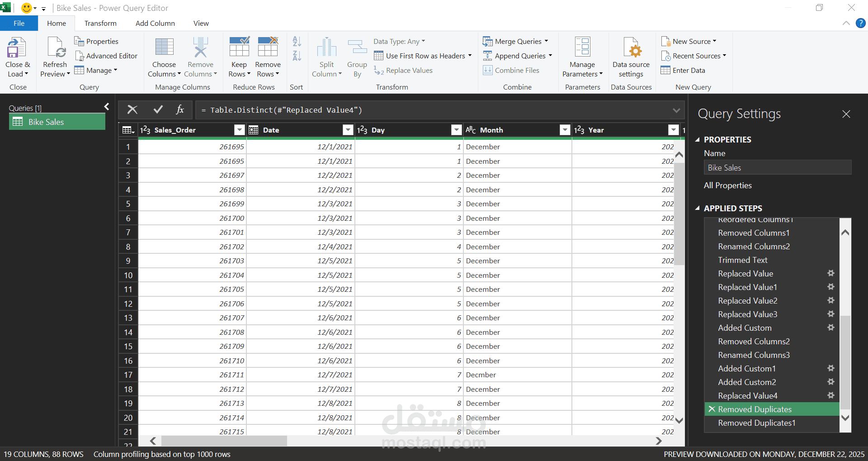Change the Month column data type icon
868x461 pixels.
[x=471, y=130]
